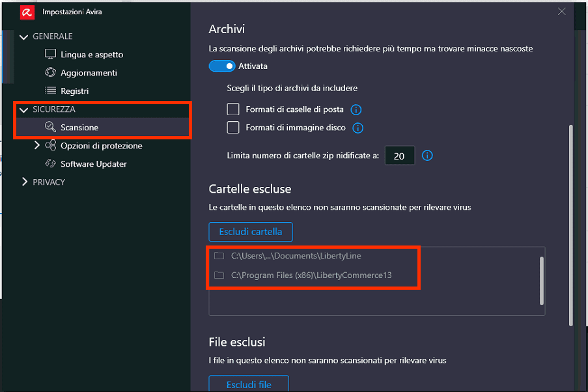The height and width of the screenshot is (392, 588).
Task: Click folder icon of Documents\LibertyLine entry
Action: [219, 256]
